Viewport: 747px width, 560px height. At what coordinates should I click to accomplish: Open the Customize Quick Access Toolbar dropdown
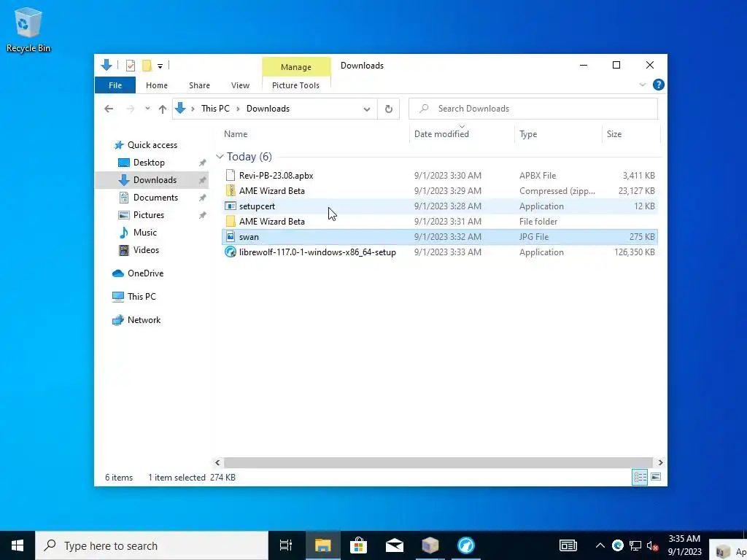(x=160, y=66)
